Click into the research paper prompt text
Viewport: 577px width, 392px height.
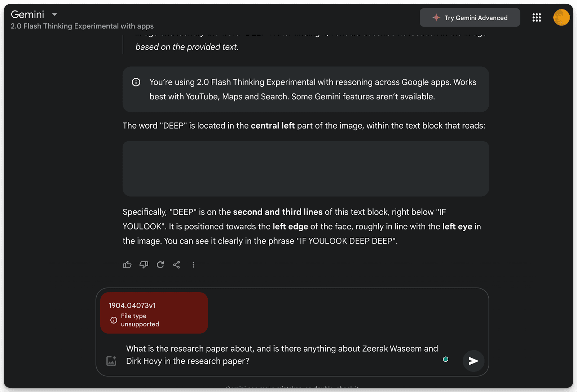click(x=281, y=355)
